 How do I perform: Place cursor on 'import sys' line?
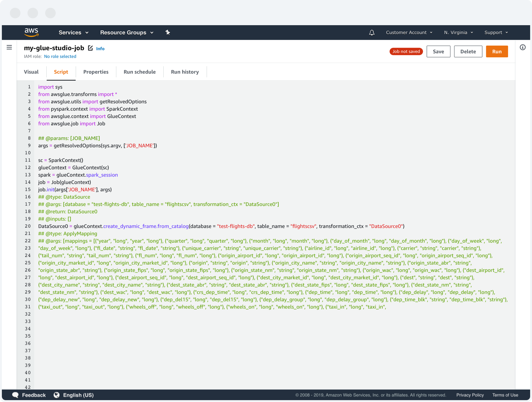point(50,87)
